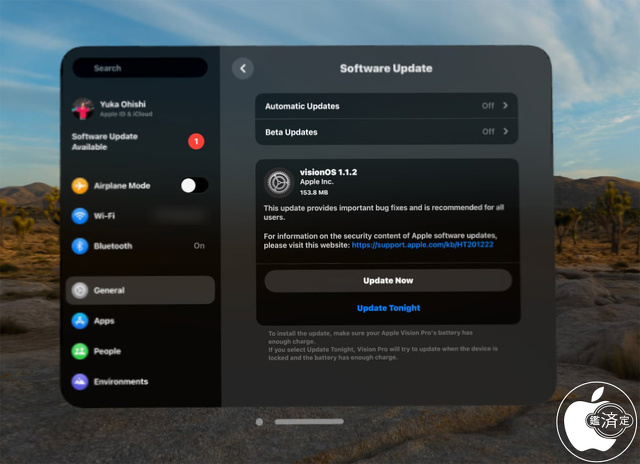Image resolution: width=640 pixels, height=464 pixels.
Task: Click the People green icon
Action: [x=80, y=351]
